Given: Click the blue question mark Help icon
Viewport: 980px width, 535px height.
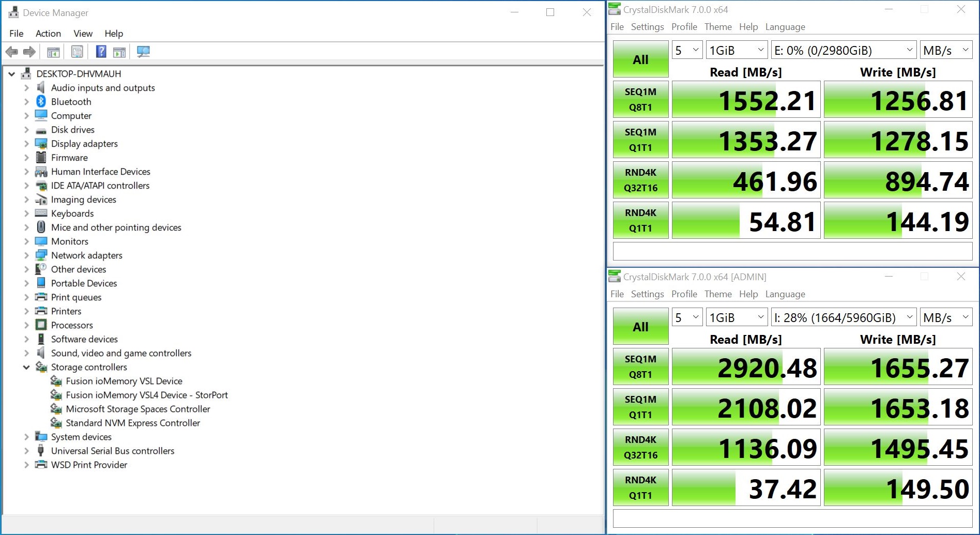Looking at the screenshot, I should (x=101, y=52).
